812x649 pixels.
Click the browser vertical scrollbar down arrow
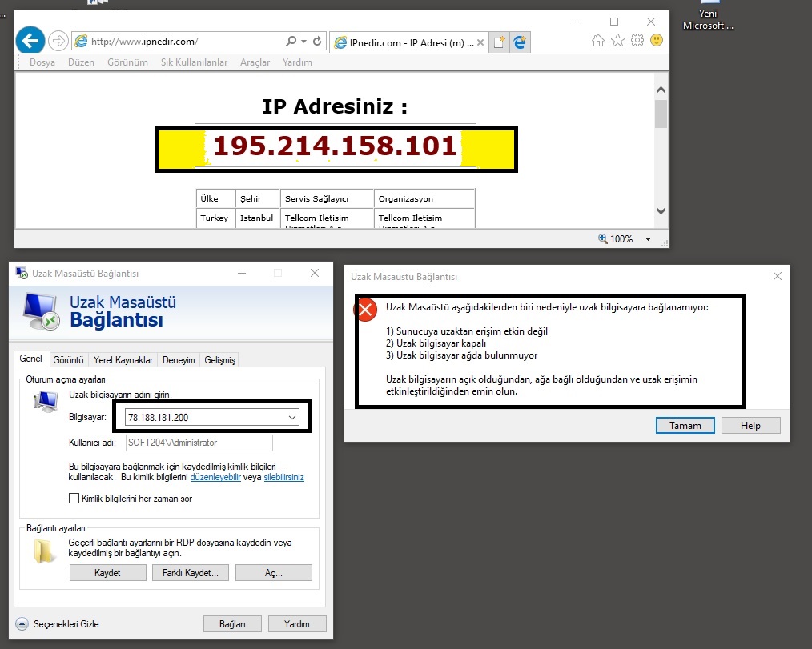pos(661,211)
